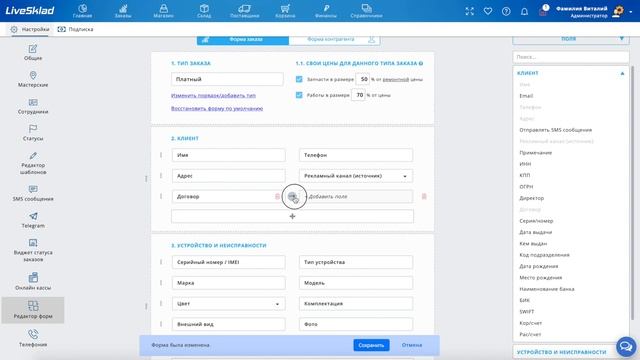
Task: Toggle the Запчасти в размере checkbox
Action: pos(299,79)
